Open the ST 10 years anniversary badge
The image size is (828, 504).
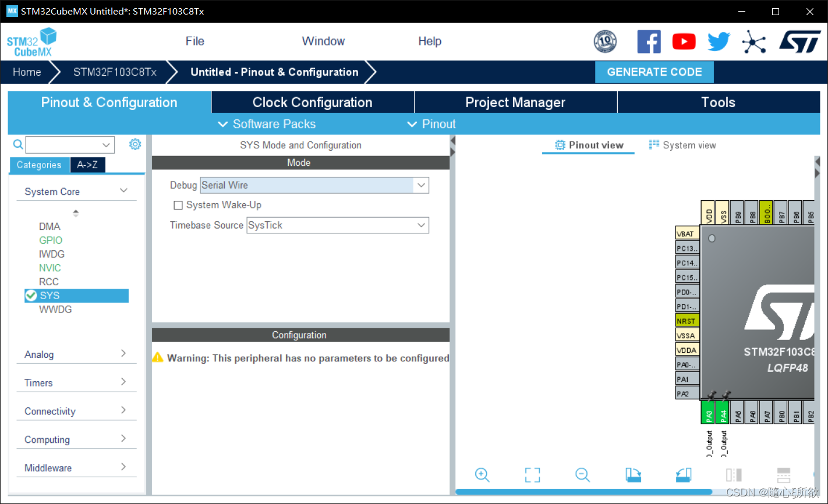[605, 42]
